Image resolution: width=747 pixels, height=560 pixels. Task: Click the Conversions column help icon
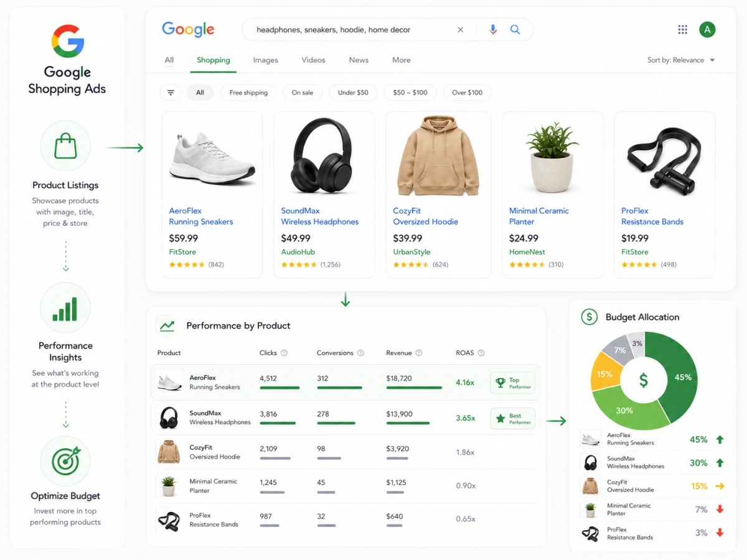(x=360, y=353)
